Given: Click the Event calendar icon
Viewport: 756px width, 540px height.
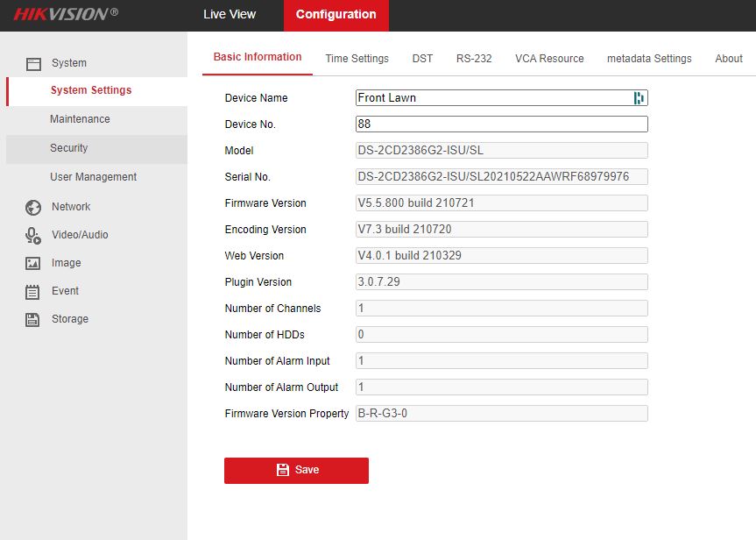Looking at the screenshot, I should tap(33, 292).
